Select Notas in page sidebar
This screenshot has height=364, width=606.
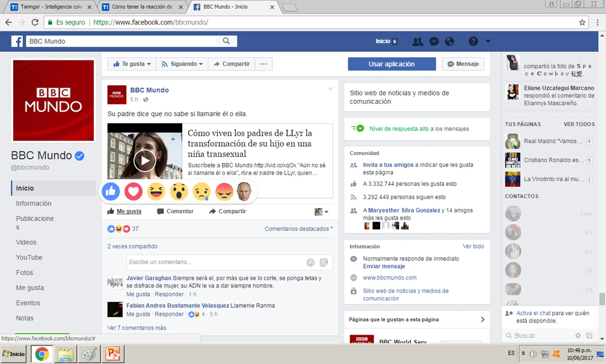(x=25, y=318)
